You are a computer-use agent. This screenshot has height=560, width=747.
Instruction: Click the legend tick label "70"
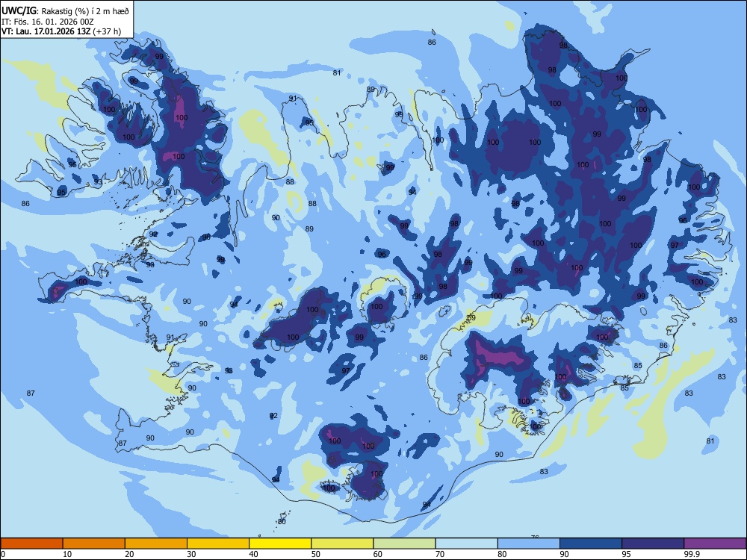(x=440, y=554)
